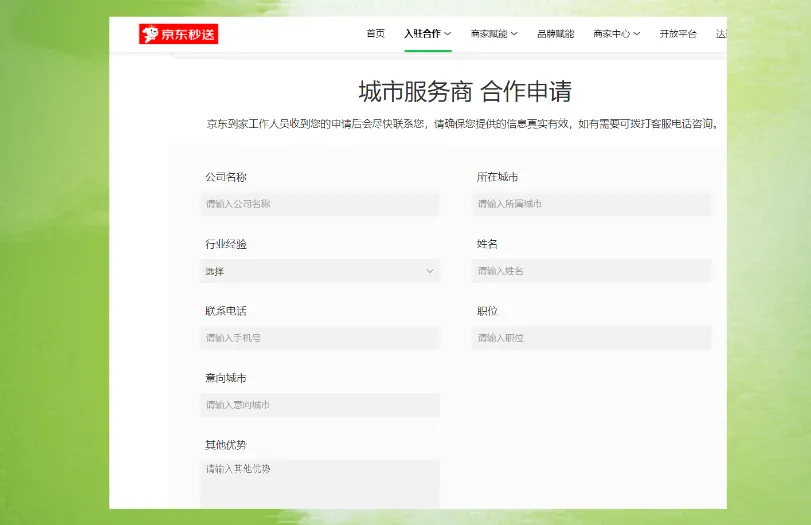Image resolution: width=811 pixels, height=525 pixels.
Task: Click the 京东到家工作人员 notice sentence
Action: pos(462,124)
